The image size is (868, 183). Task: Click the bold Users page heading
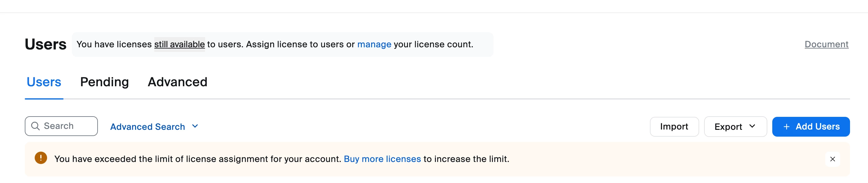pyautogui.click(x=46, y=45)
